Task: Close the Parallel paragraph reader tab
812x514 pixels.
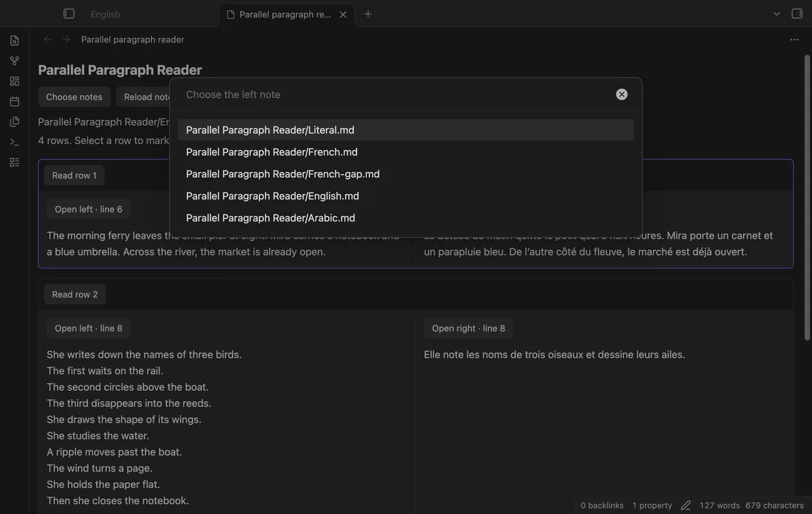Action: pyautogui.click(x=343, y=14)
